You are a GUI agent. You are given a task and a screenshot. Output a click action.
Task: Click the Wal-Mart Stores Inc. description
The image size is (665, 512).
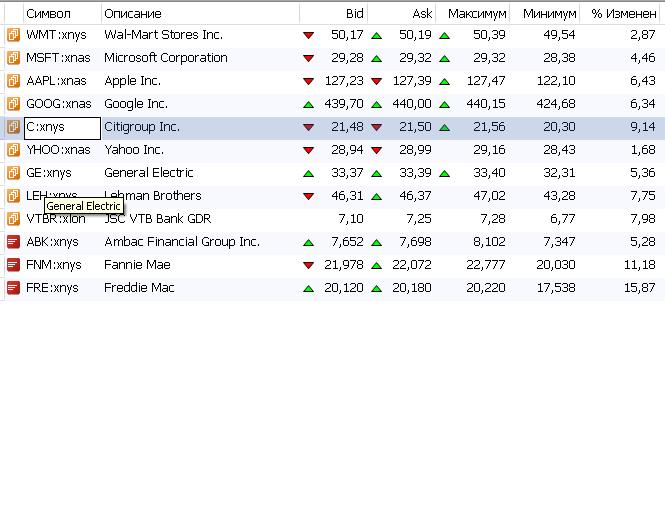tap(164, 35)
